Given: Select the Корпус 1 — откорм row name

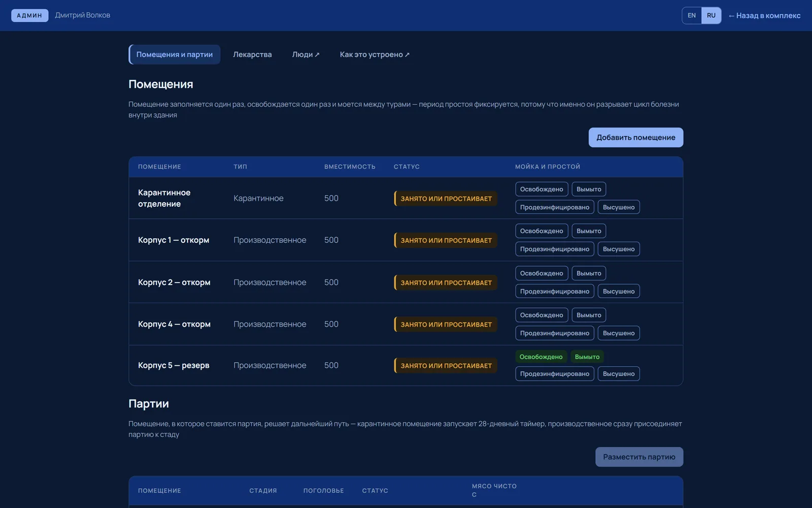Looking at the screenshot, I should pos(174,240).
